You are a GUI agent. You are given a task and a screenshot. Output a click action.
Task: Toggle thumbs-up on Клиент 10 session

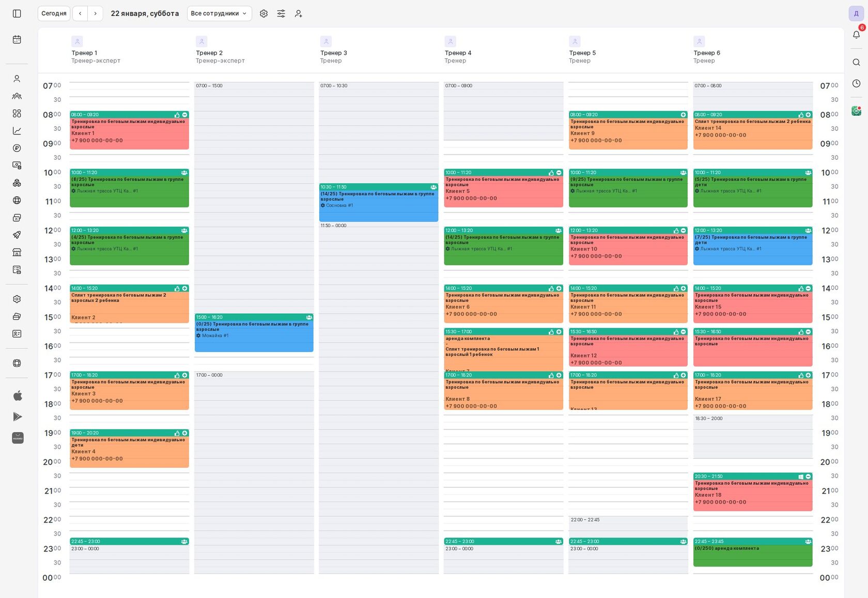click(676, 231)
